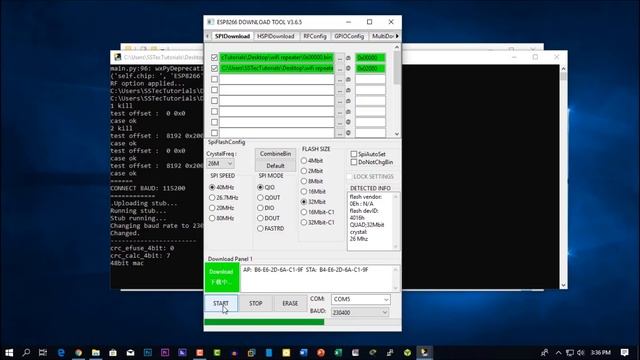Click the 0x02000 address field

click(x=370, y=68)
